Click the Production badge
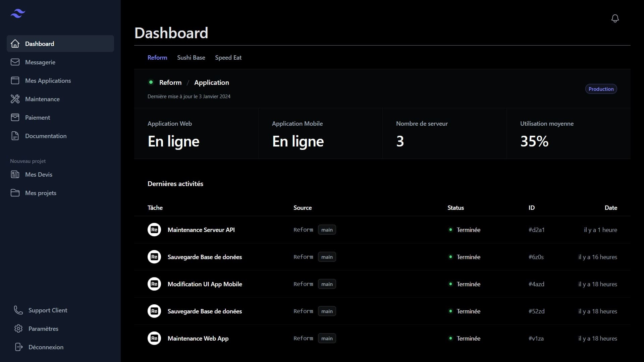Screen dimensions: 644x362 tap(601, 89)
